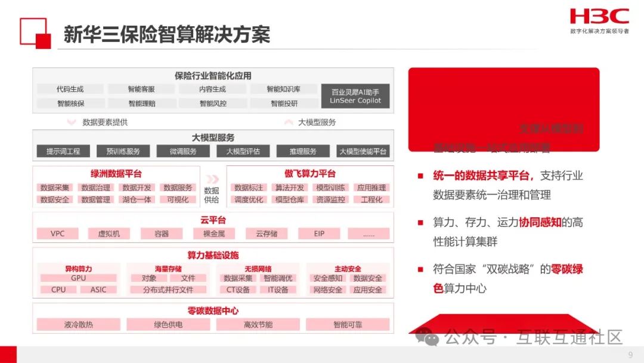Screen dimensions: 644x363
Task: Click the 智能调优 box
Action: (278, 278)
